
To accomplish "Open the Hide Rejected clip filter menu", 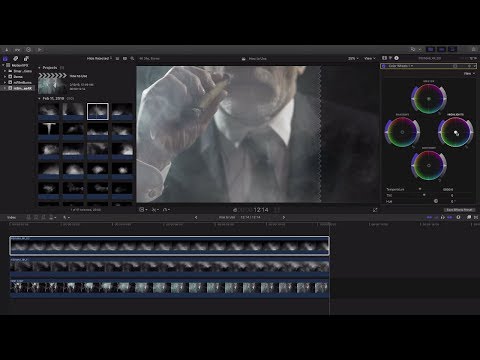I will [x=99, y=58].
